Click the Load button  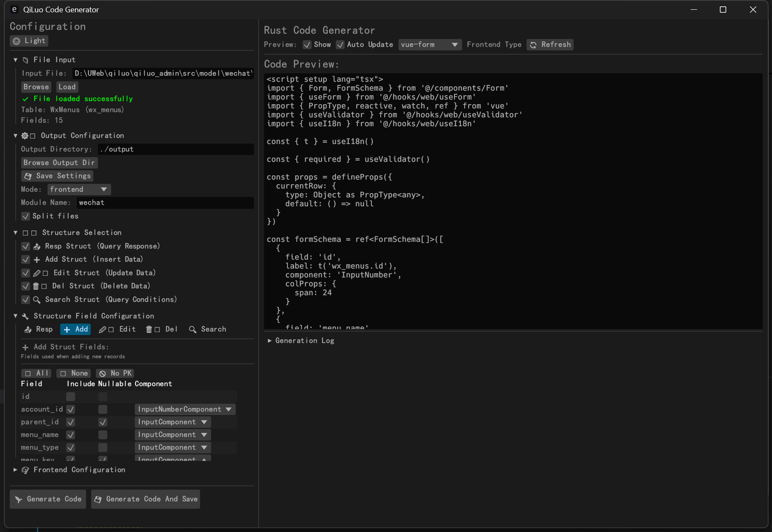[x=67, y=87]
